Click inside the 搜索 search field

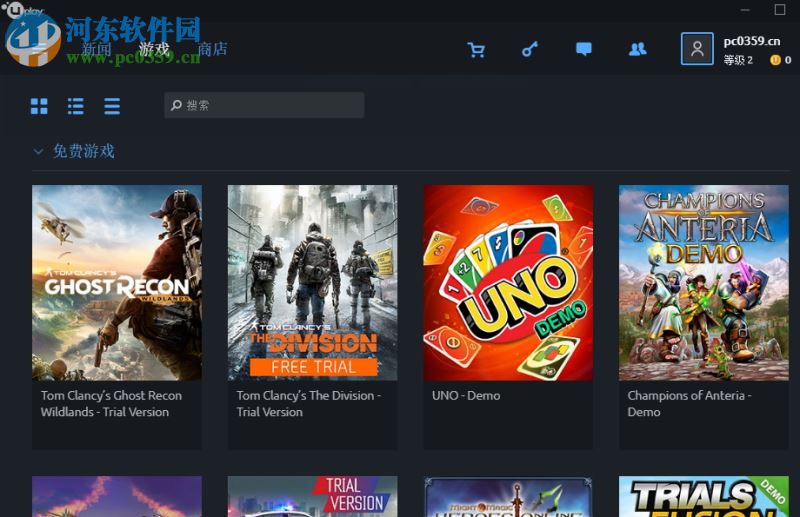tap(264, 105)
